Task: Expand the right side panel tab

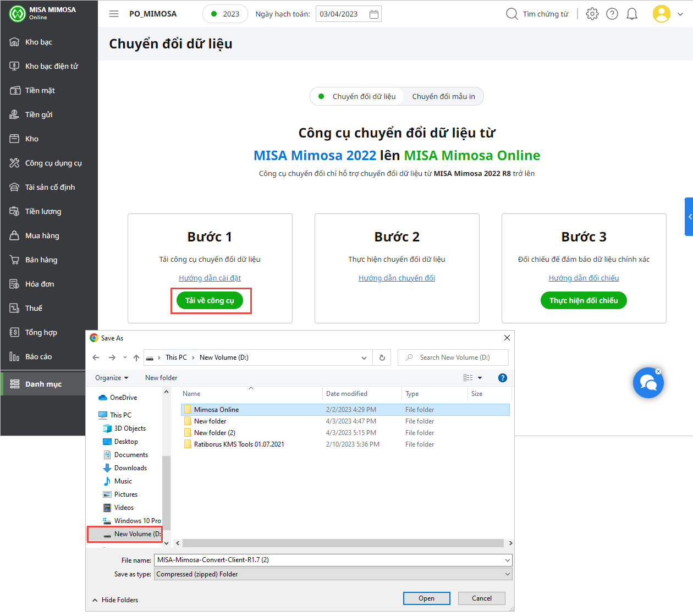Action: pos(689,217)
